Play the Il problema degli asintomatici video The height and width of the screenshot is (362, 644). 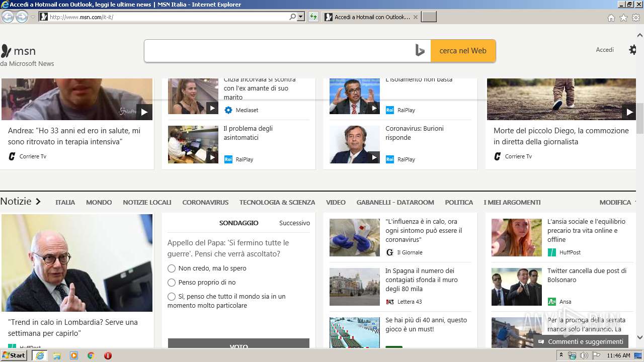[212, 157]
